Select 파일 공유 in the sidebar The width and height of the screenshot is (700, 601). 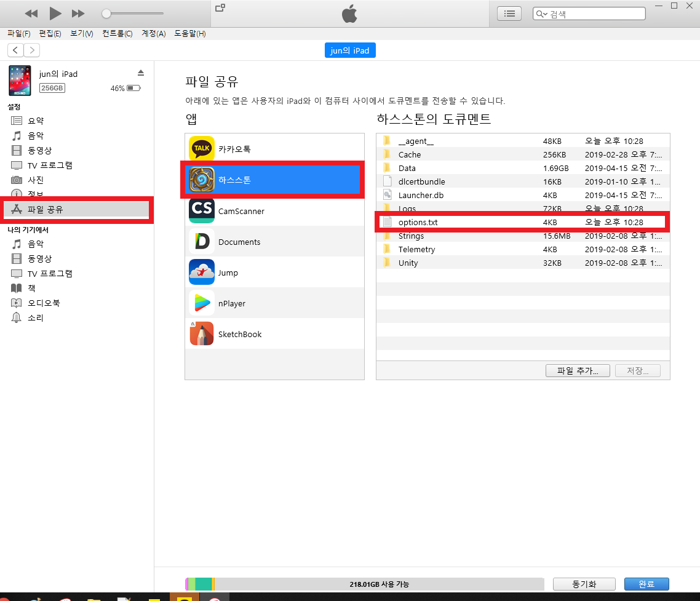76,209
